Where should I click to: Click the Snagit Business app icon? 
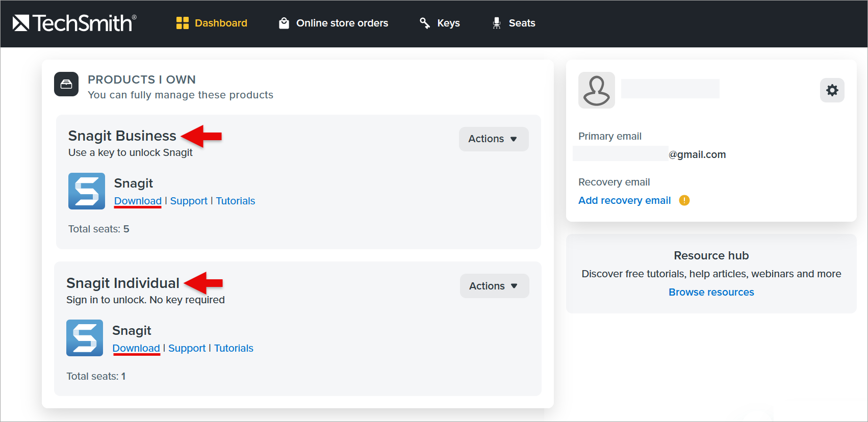87,191
